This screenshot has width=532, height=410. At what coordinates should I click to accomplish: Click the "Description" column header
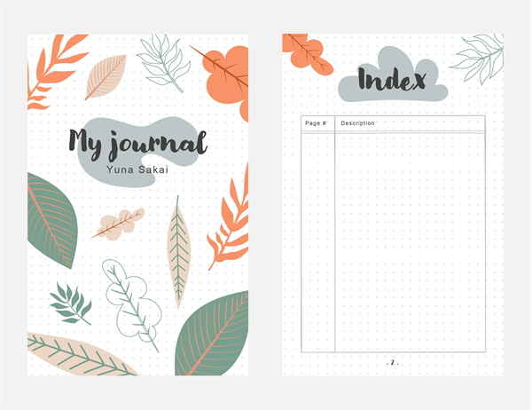pyautogui.click(x=357, y=123)
